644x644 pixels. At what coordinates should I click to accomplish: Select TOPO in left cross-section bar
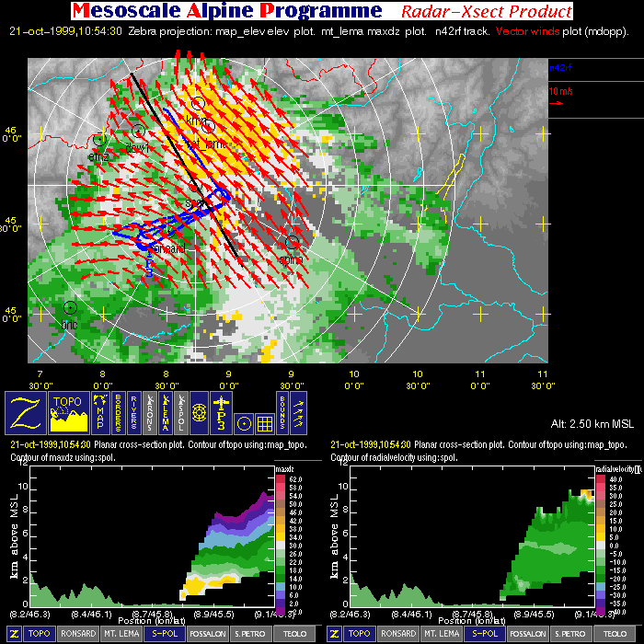pos(38,633)
